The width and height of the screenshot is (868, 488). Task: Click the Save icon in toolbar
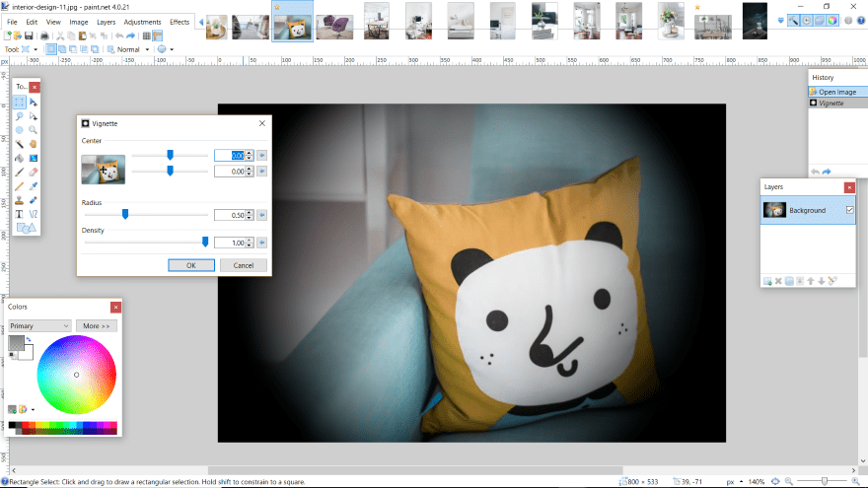click(30, 35)
